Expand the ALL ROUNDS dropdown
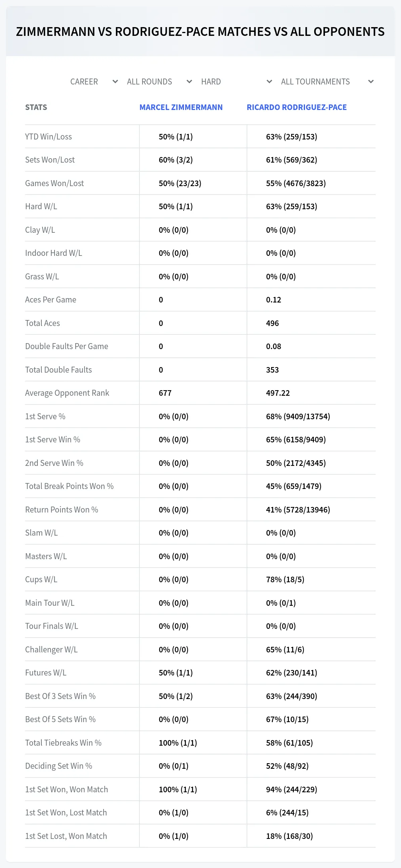Viewport: 401px width, 868px height. pyautogui.click(x=159, y=82)
